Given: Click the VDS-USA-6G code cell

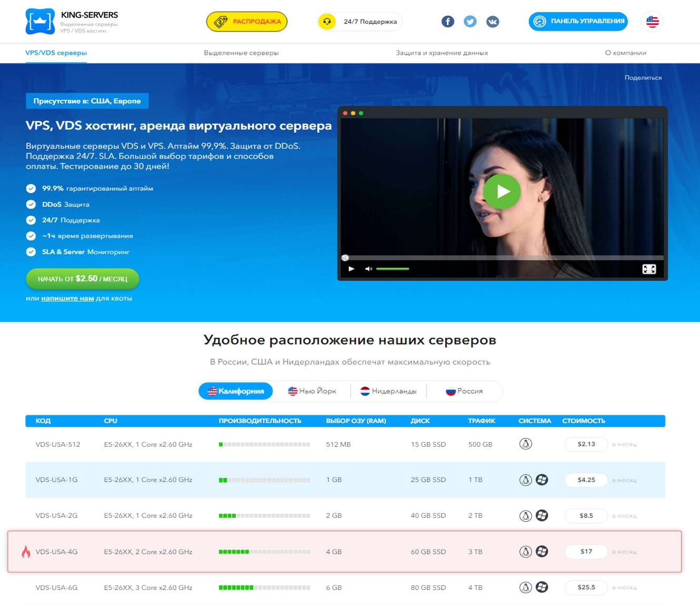Looking at the screenshot, I should click(56, 588).
